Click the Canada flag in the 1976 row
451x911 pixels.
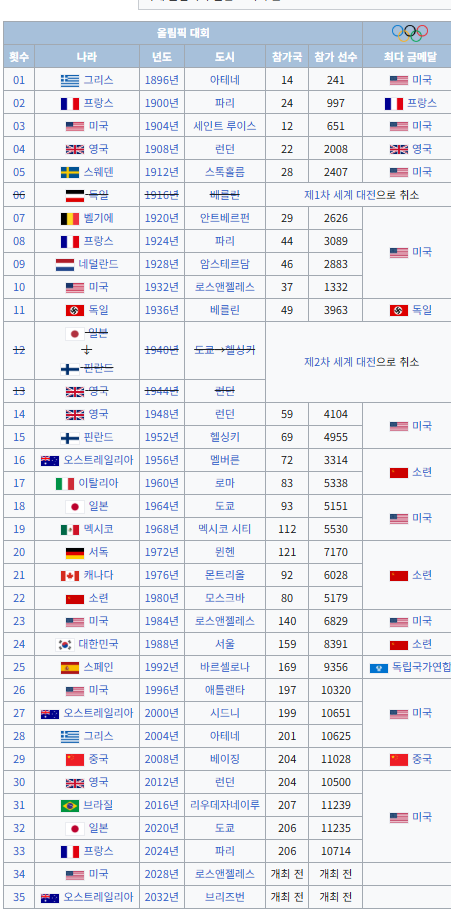[x=70, y=576]
